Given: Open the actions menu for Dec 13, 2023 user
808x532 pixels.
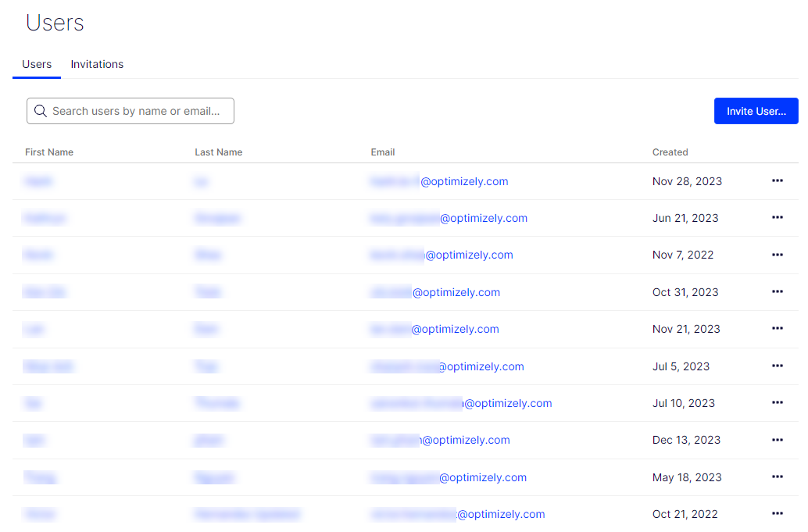Looking at the screenshot, I should tap(778, 440).
